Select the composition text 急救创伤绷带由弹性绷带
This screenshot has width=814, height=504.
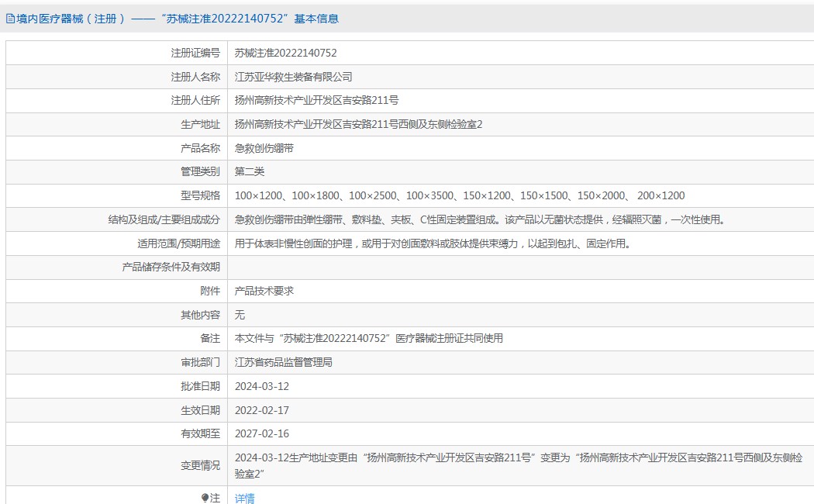(x=480, y=220)
